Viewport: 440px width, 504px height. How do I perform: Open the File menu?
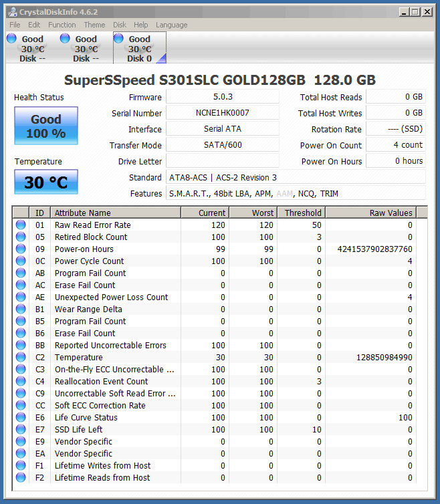[x=15, y=25]
